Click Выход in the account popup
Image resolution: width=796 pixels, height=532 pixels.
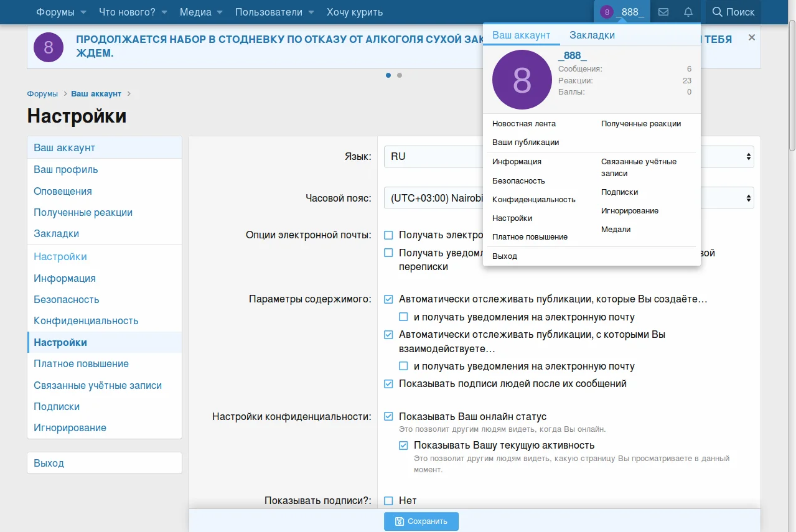(x=505, y=256)
